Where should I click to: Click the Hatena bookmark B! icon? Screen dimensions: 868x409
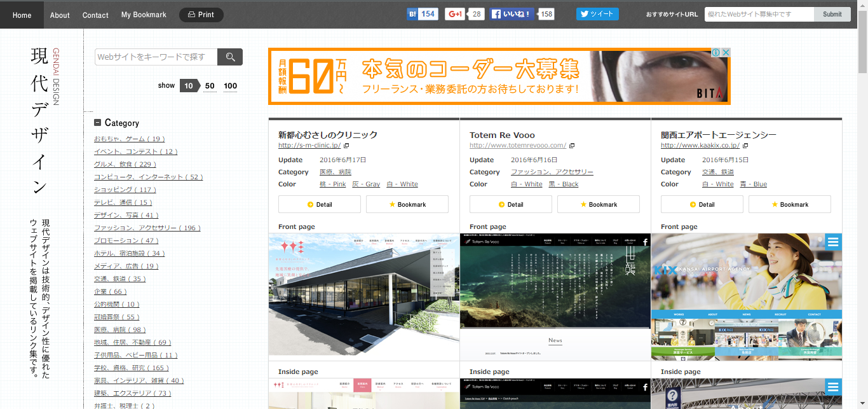pos(413,14)
